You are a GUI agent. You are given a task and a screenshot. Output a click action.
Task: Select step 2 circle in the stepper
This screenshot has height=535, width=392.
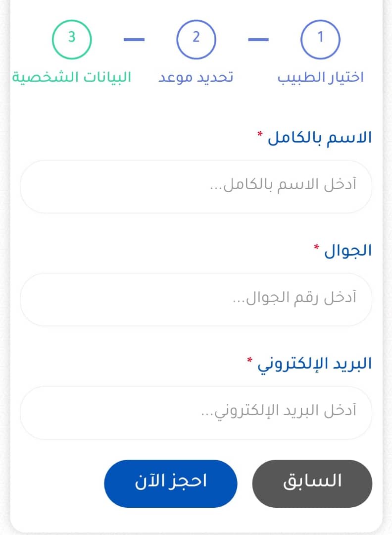click(x=196, y=40)
